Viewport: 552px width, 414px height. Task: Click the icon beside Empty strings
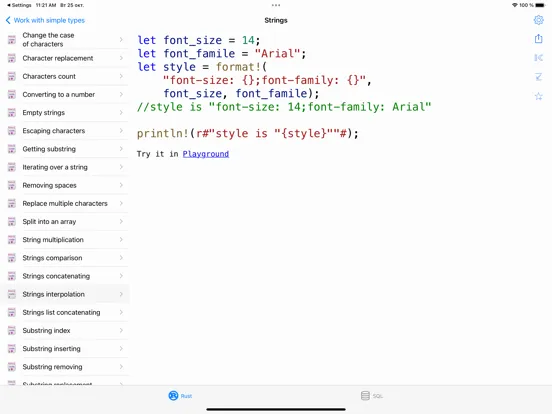[12, 113]
